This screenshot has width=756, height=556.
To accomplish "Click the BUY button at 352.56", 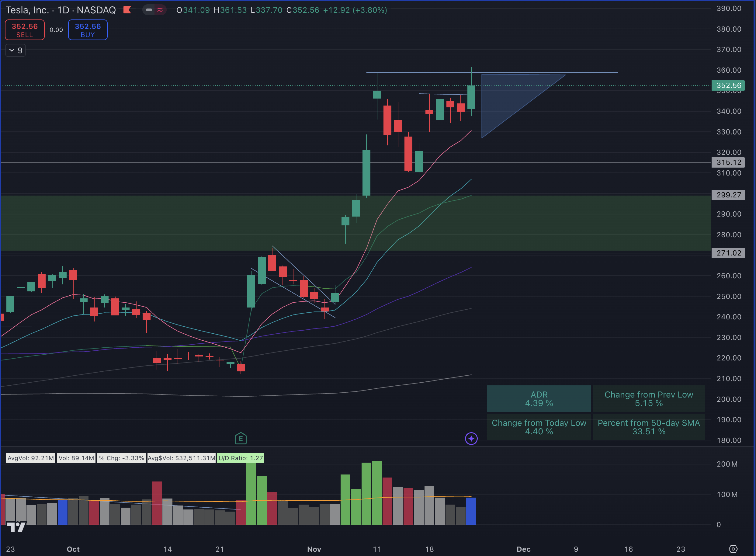I will click(x=88, y=30).
